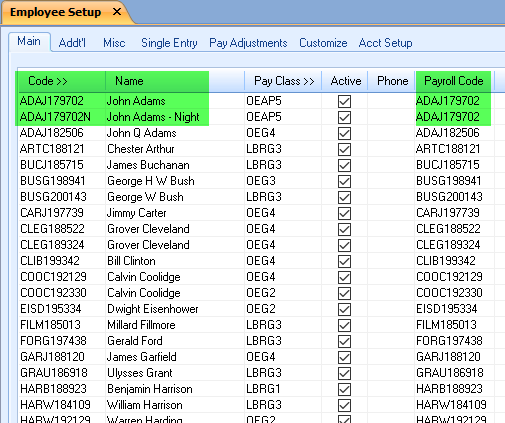Select the Single Entry tab
Viewport: 505px width, 423px height.
[x=169, y=43]
